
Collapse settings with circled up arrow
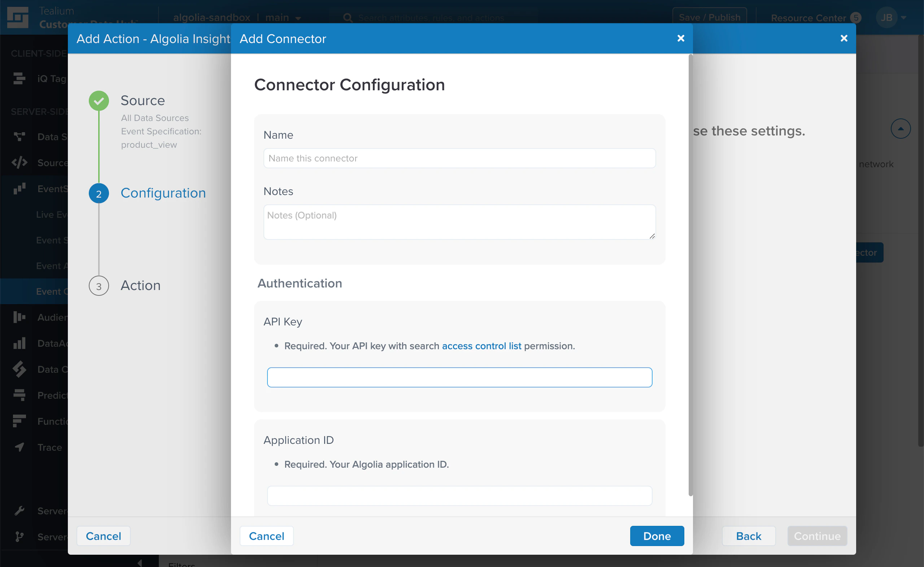coord(901,129)
